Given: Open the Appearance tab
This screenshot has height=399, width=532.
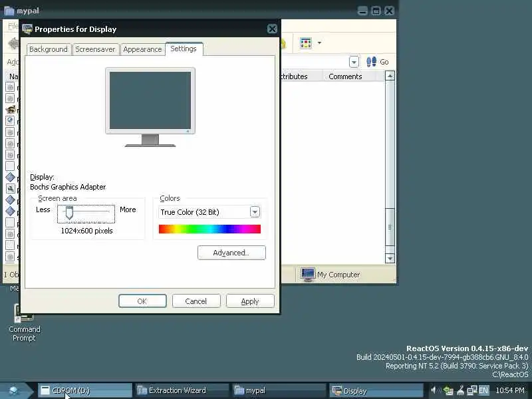Looking at the screenshot, I should tap(142, 49).
